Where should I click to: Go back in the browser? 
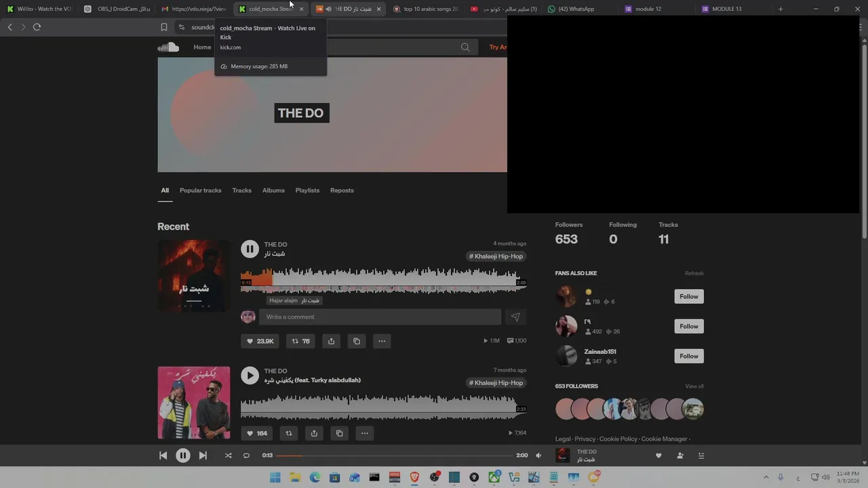coord(9,27)
